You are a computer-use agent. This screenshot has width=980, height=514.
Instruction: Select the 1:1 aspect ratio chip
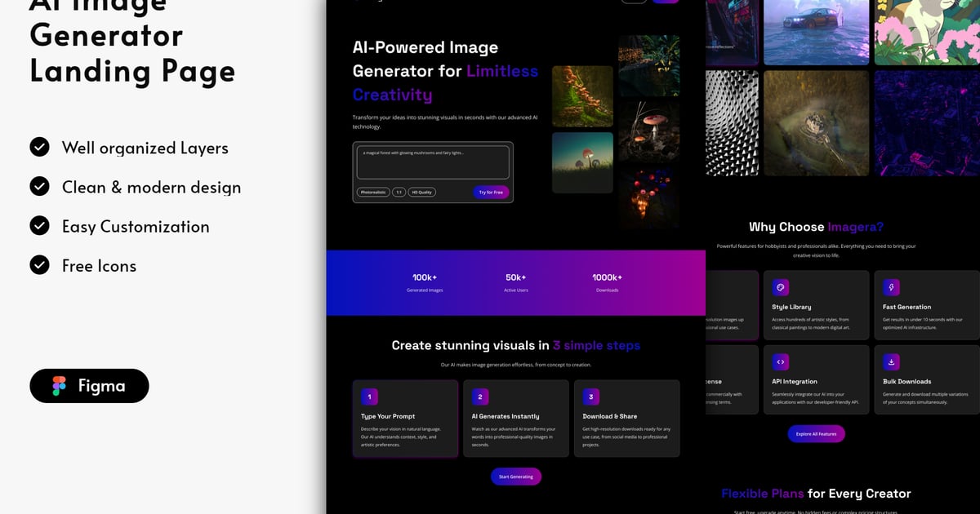click(399, 193)
